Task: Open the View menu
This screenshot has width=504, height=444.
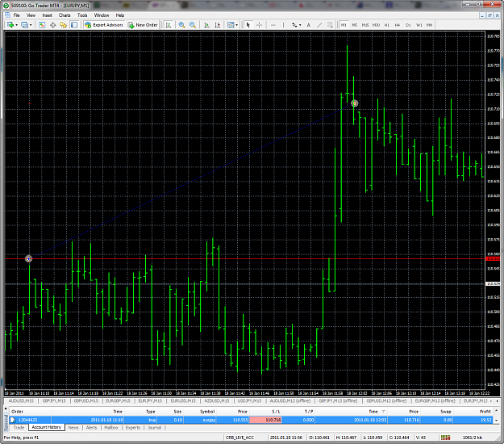Action: click(x=31, y=15)
